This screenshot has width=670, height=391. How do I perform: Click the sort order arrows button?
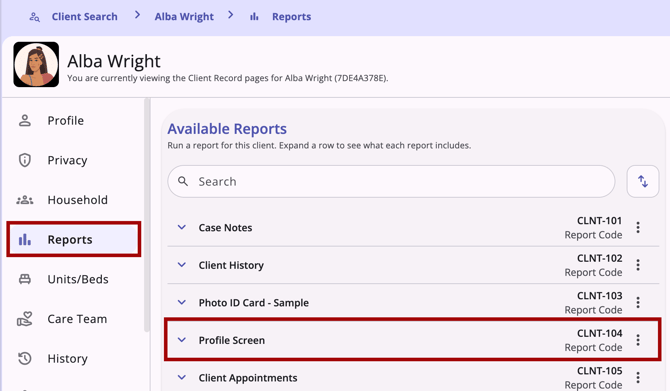pos(643,182)
